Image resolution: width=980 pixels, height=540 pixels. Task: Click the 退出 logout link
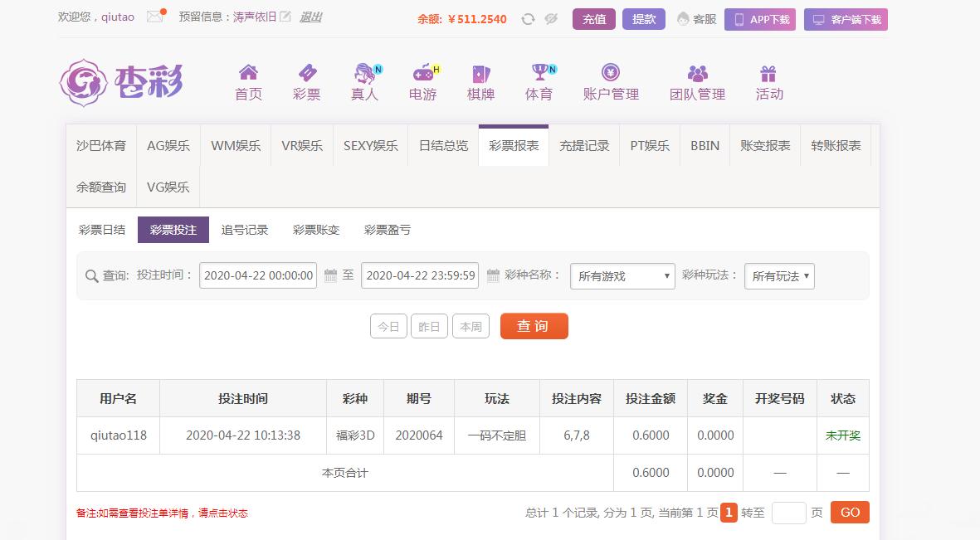[310, 17]
